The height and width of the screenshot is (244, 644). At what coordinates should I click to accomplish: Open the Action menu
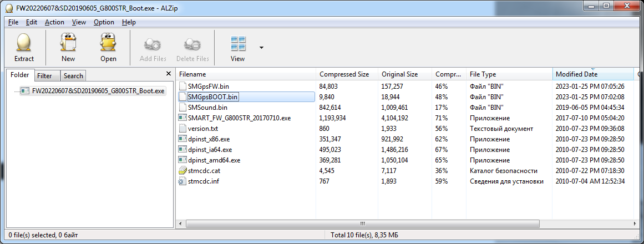pyautogui.click(x=54, y=22)
